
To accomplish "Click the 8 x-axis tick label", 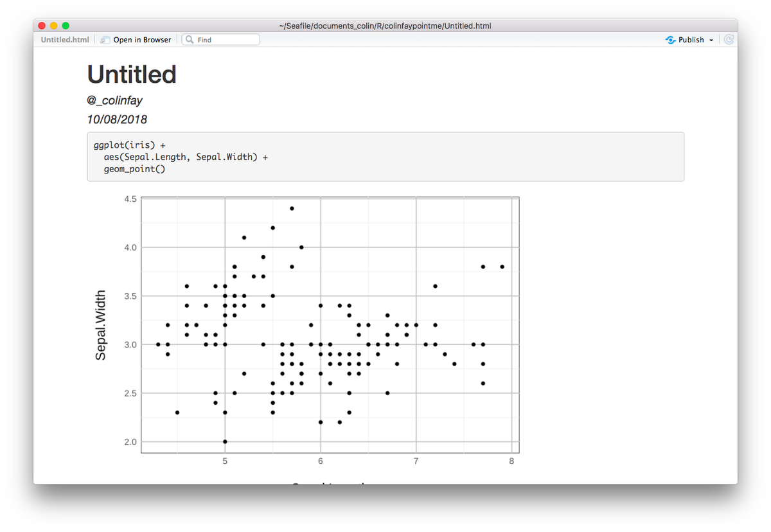I will pos(511,461).
